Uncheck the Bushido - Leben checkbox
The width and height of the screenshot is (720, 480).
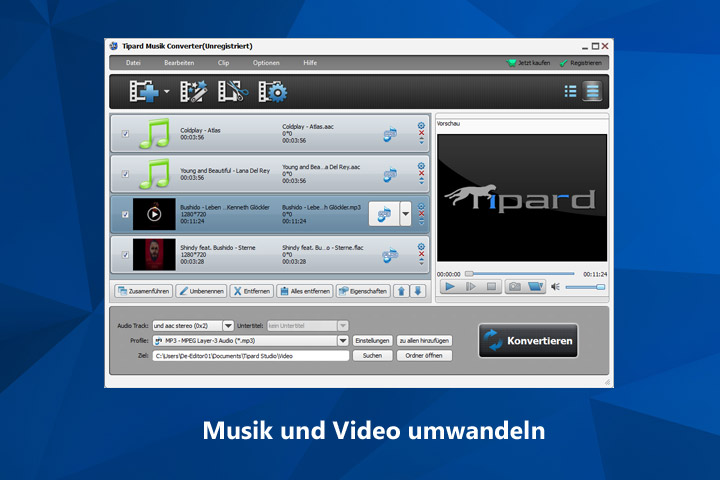[x=125, y=215]
